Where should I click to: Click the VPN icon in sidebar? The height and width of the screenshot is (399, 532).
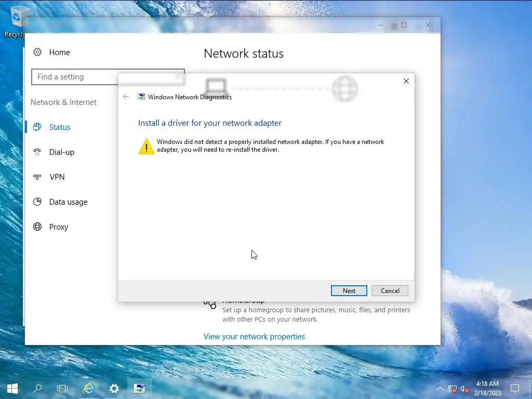[37, 177]
